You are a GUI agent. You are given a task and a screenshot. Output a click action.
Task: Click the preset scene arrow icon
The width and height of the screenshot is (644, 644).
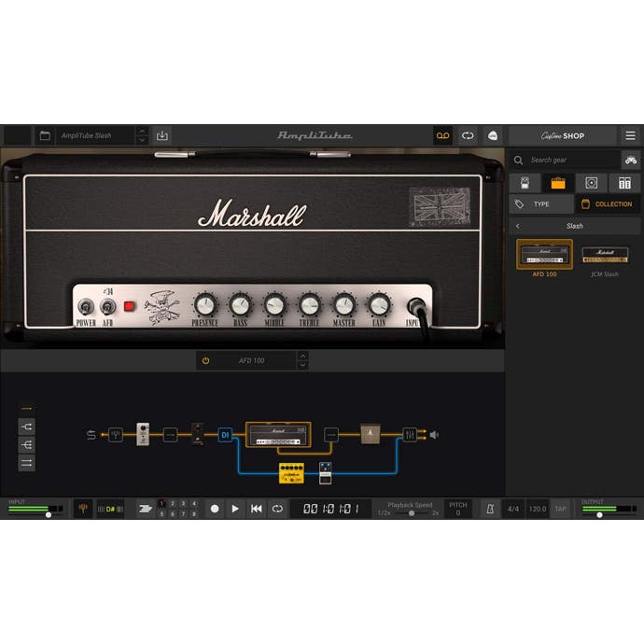[x=145, y=509]
